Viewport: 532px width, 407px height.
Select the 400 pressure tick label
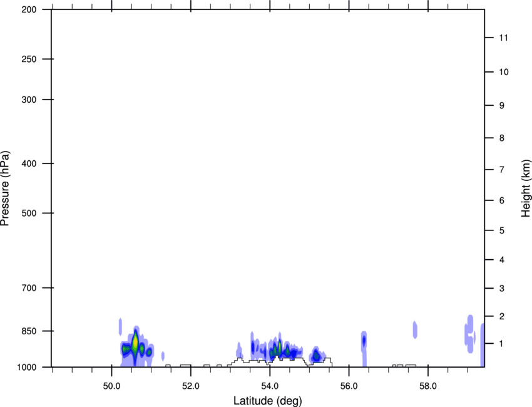pos(29,163)
